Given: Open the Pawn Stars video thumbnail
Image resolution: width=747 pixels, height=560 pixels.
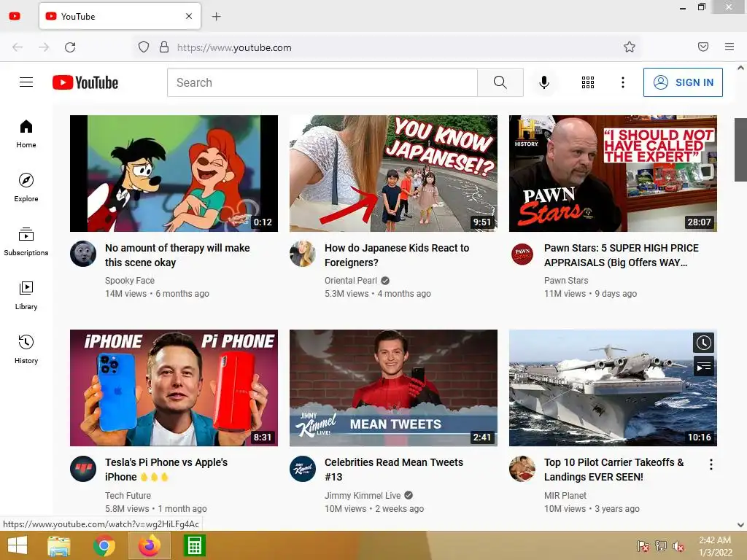Looking at the screenshot, I should pyautogui.click(x=613, y=174).
